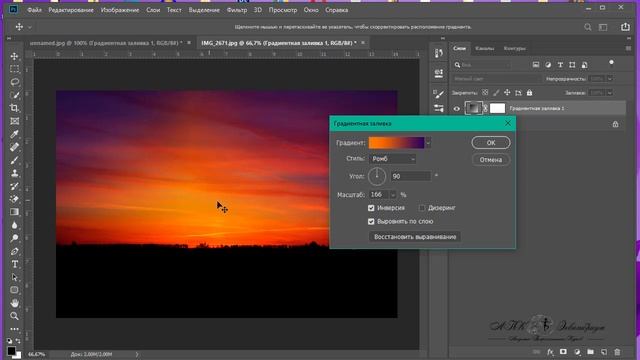Open the Непрозрачность opacity dropdown
640x360 pixels.
(610, 79)
